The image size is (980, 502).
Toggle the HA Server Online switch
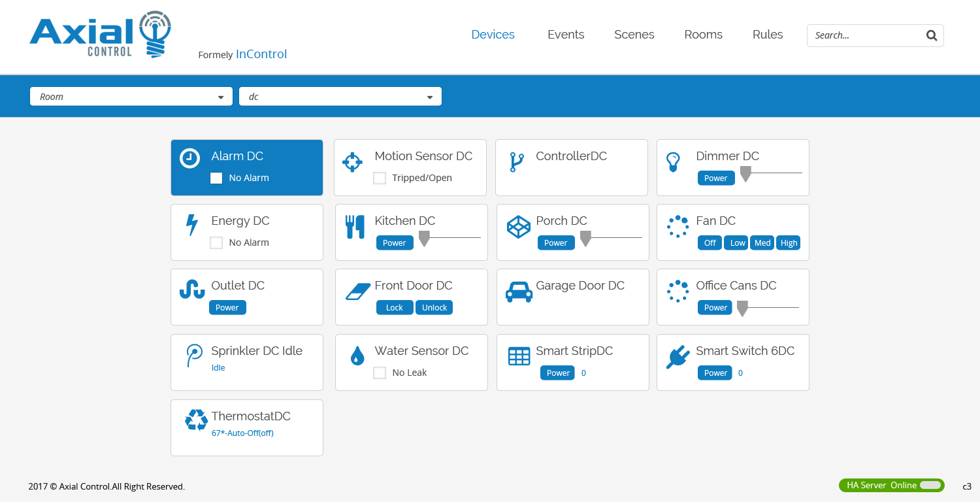(x=930, y=485)
